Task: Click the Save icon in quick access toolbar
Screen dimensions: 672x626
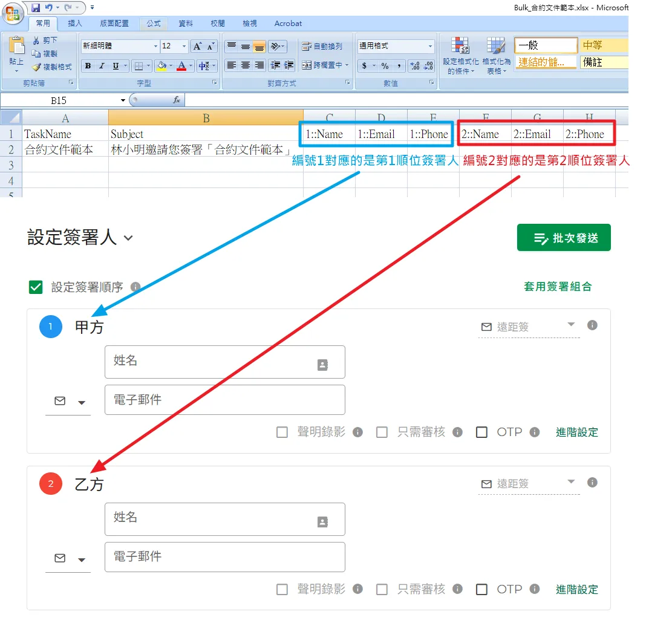Action: pyautogui.click(x=36, y=8)
